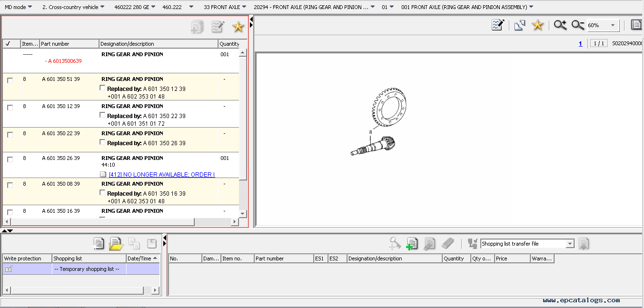Click the resize illustration arrows icon
This screenshot has height=308, width=644.
[519, 25]
